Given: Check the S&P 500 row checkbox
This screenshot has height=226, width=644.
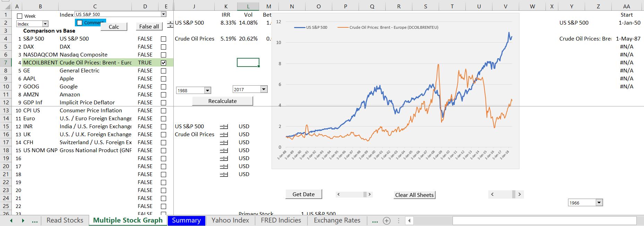Looking at the screenshot, I should pyautogui.click(x=163, y=39).
